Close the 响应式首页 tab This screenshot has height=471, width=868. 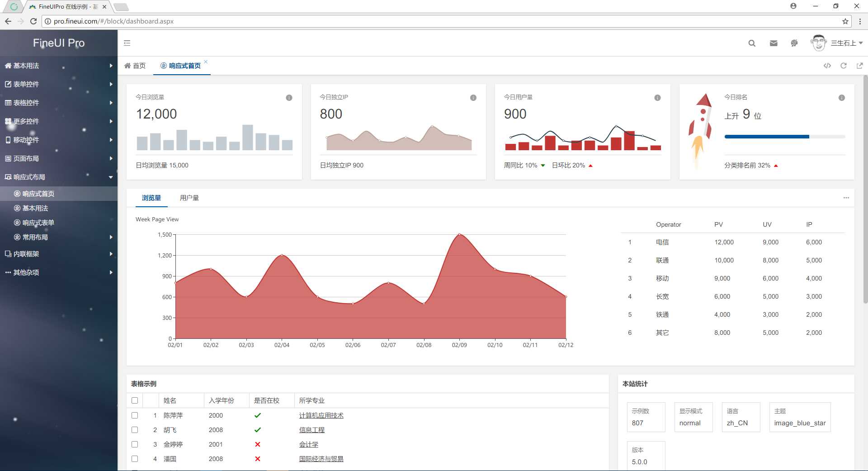point(206,62)
